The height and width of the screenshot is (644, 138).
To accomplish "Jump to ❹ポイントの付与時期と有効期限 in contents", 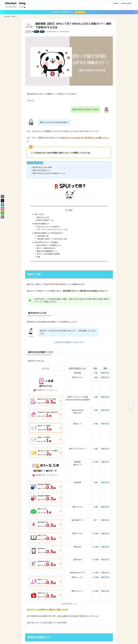I will [48, 254].
